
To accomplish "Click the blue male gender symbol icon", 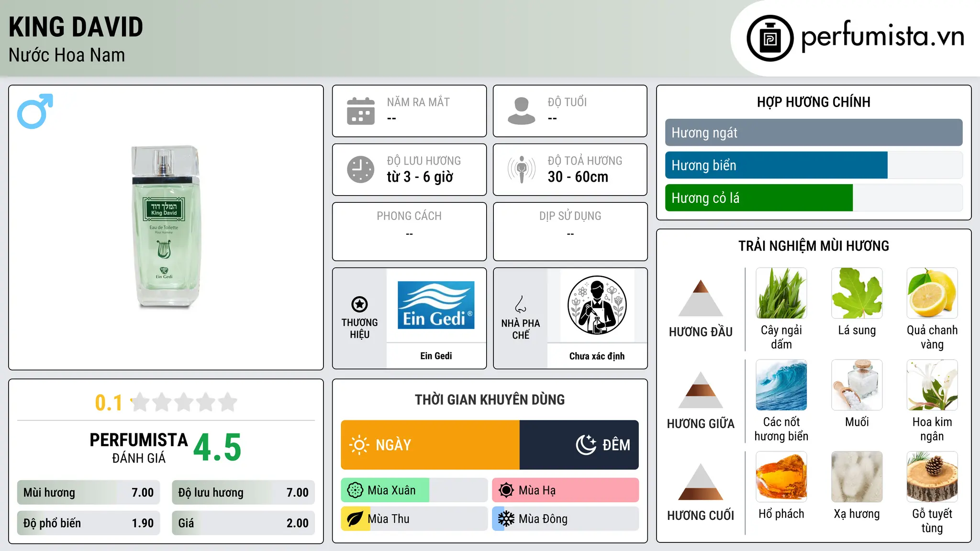I will [x=35, y=111].
